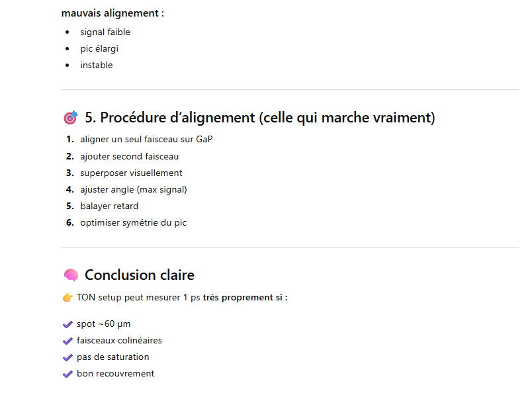532x397 pixels.
Task: Click the Conclusion claire heading text
Action: point(140,275)
